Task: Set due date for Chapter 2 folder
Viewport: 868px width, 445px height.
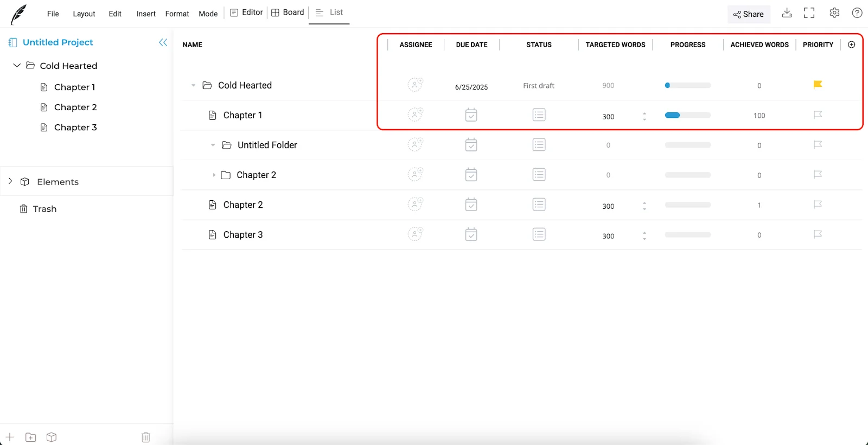Action: tap(471, 175)
